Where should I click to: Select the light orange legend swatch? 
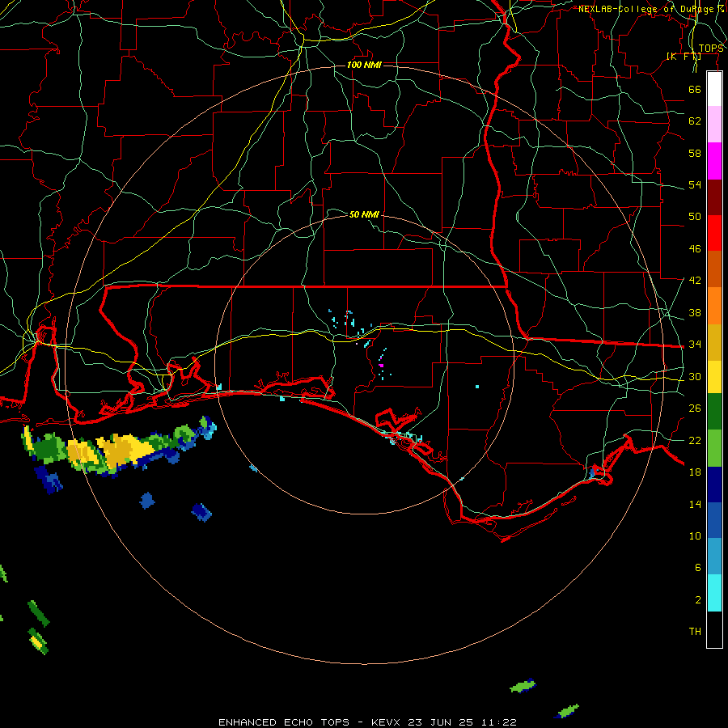click(x=714, y=306)
